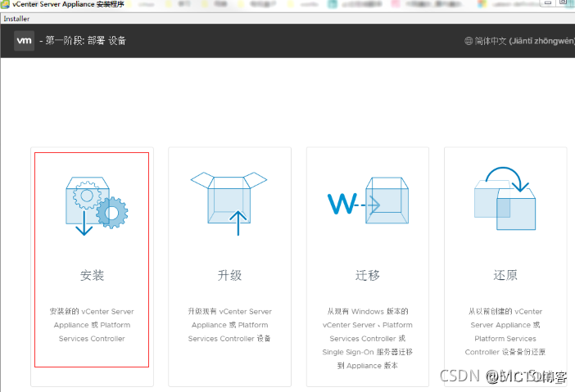The image size is (575, 392).
Task: Click the vCenter Server Appliance title bar icon
Action: 5,4
